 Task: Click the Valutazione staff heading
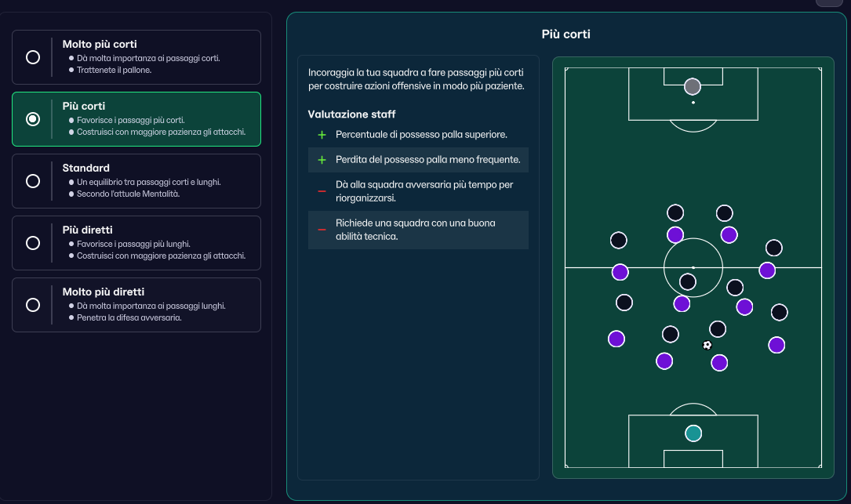click(x=351, y=114)
